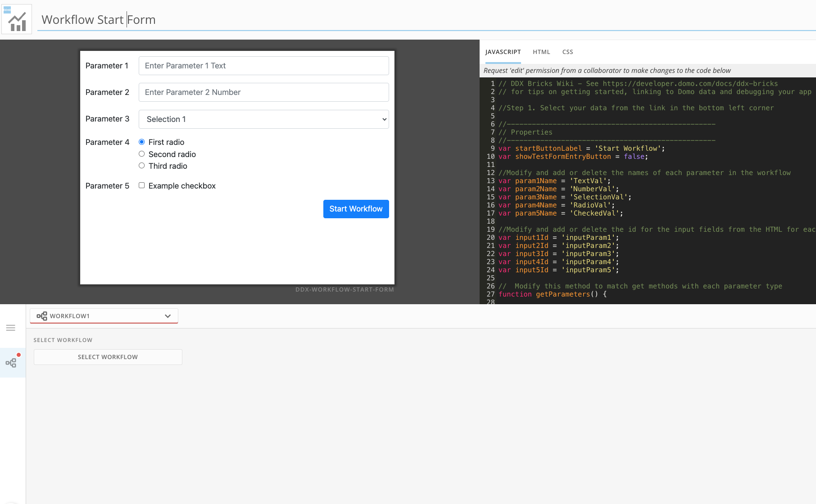Open the JAVASCRIPT tab
This screenshot has height=504, width=816.
click(503, 52)
